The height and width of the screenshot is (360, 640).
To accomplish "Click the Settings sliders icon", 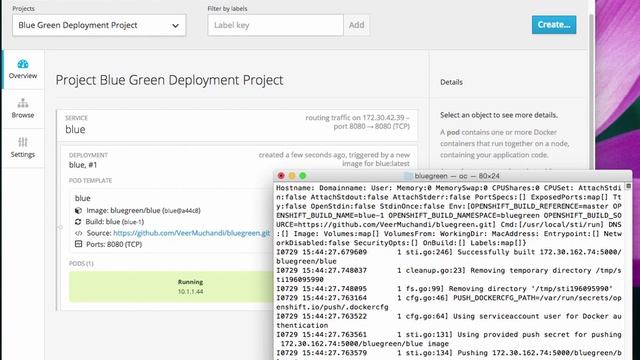I will point(23,142).
